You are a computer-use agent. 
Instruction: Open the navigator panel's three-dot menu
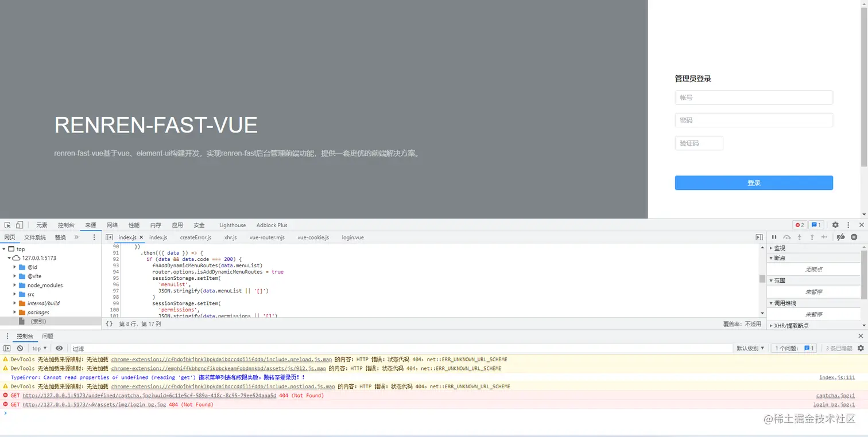coord(95,237)
